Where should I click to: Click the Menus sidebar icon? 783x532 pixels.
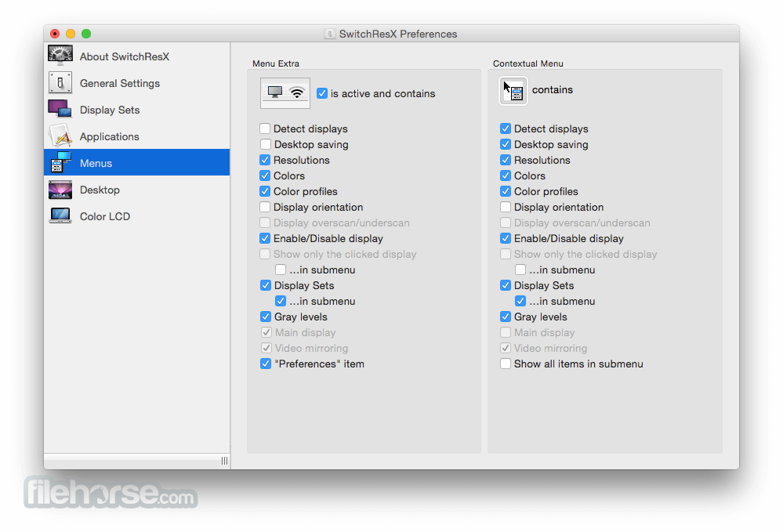(60, 162)
